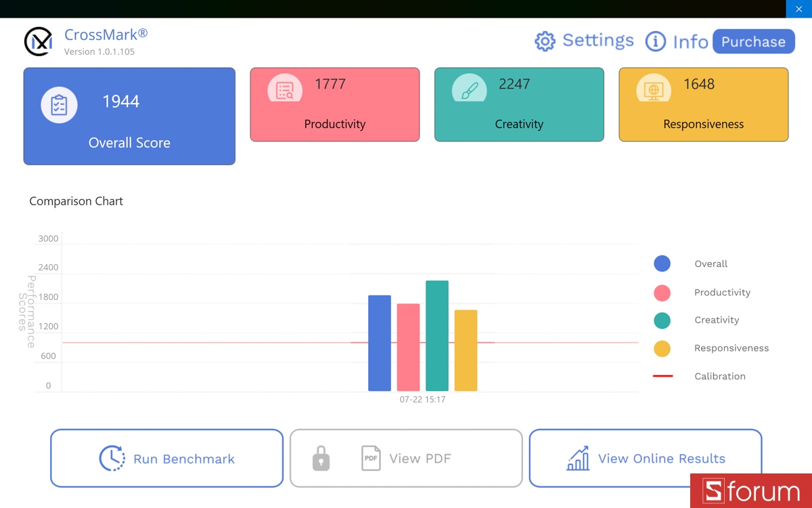Click the 1800 axis tick label
This screenshot has width=812, height=508.
tap(49, 297)
